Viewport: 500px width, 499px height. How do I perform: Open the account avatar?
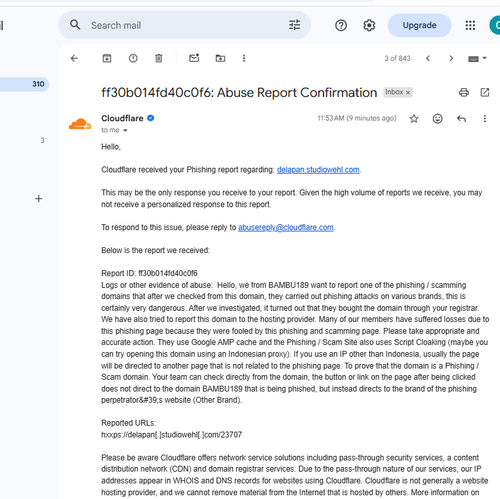(495, 25)
